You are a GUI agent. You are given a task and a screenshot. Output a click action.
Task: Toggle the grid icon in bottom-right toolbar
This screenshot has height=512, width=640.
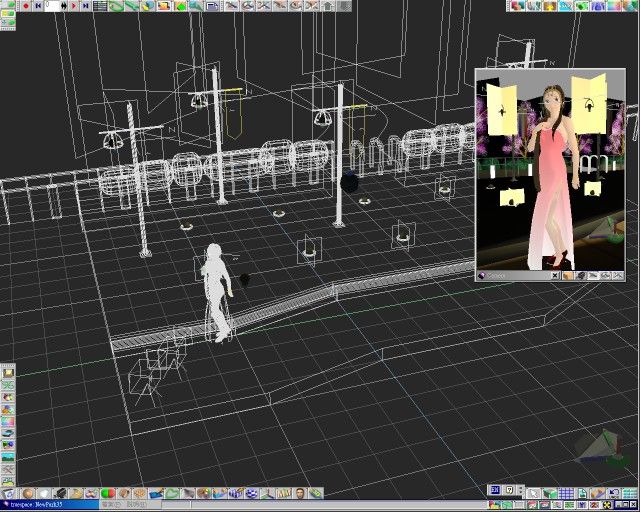click(566, 493)
